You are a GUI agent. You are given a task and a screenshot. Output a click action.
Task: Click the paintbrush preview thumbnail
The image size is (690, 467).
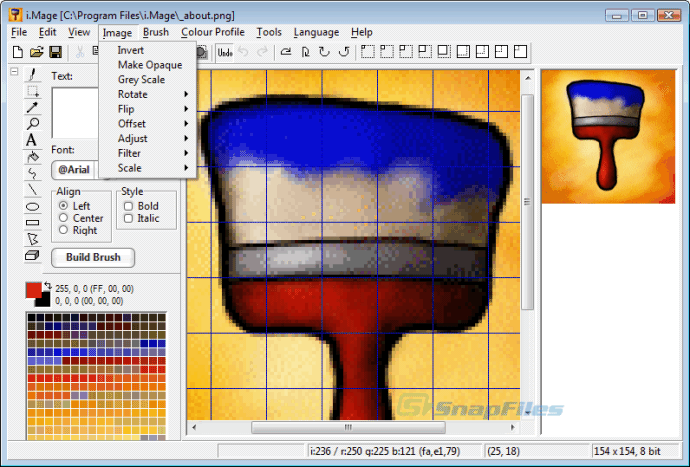pos(608,136)
